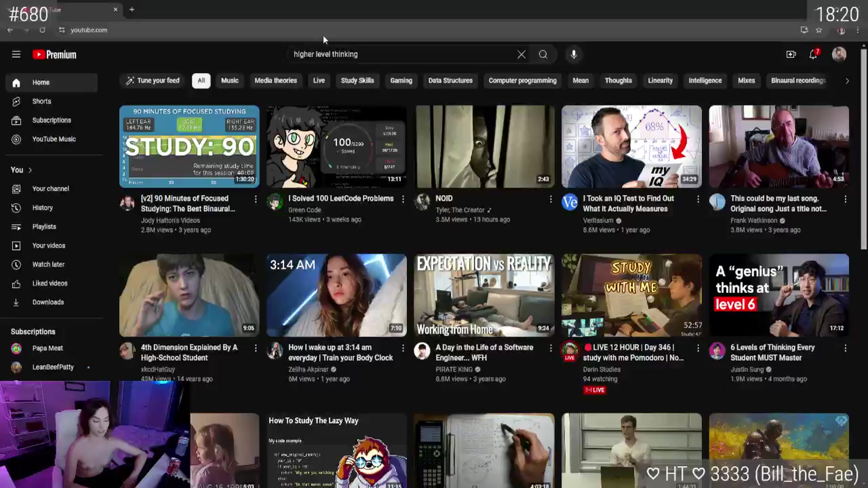This screenshot has width=868, height=488.
Task: Start voice search with the microphone
Action: (574, 55)
